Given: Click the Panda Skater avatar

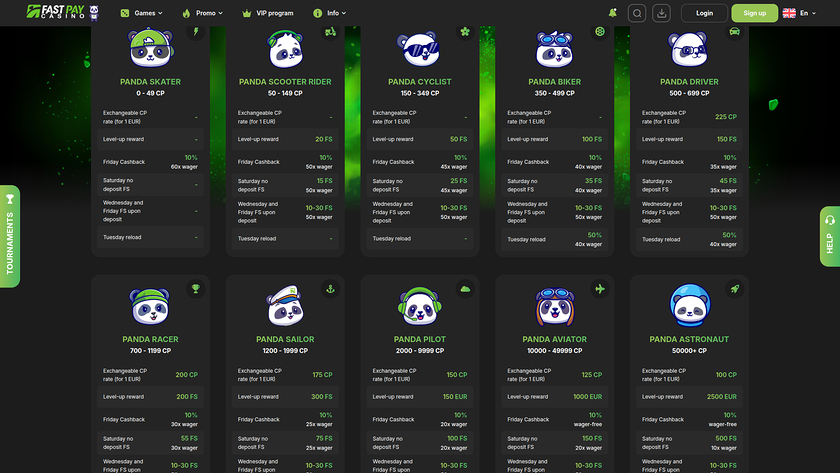Looking at the screenshot, I should point(151,48).
